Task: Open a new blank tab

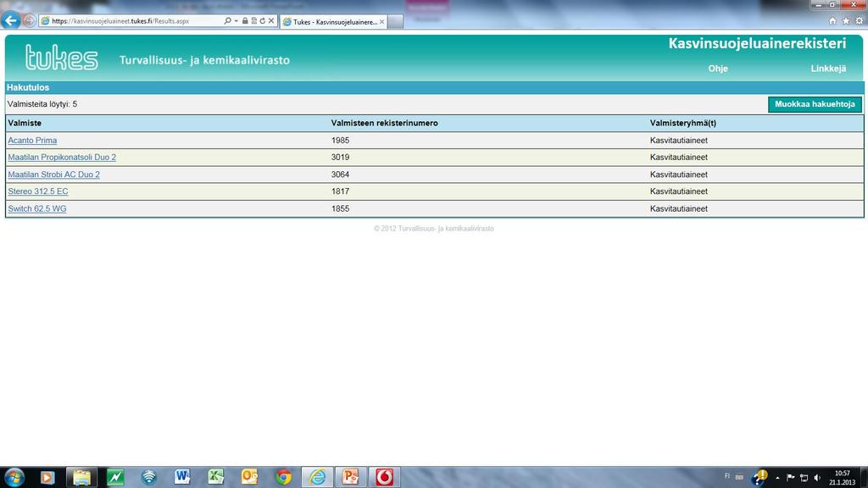Action: [395, 21]
